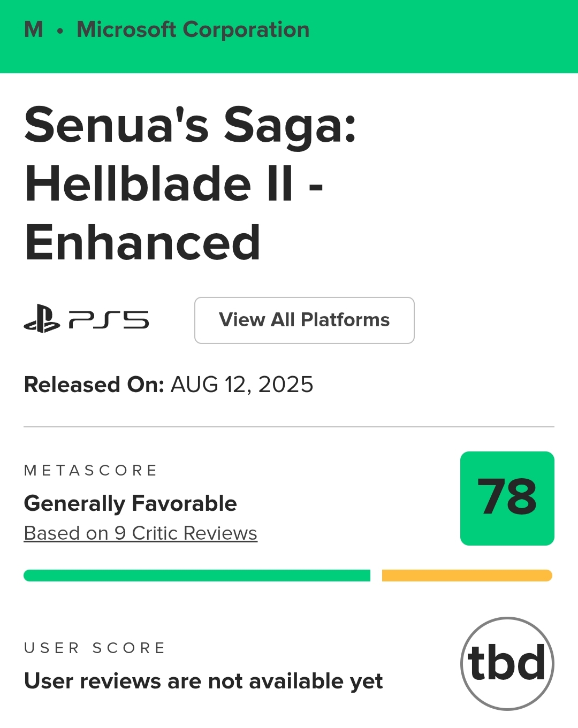The image size is (578, 728).
Task: Click the Senua's Saga: Hellblade II title
Action: [191, 155]
